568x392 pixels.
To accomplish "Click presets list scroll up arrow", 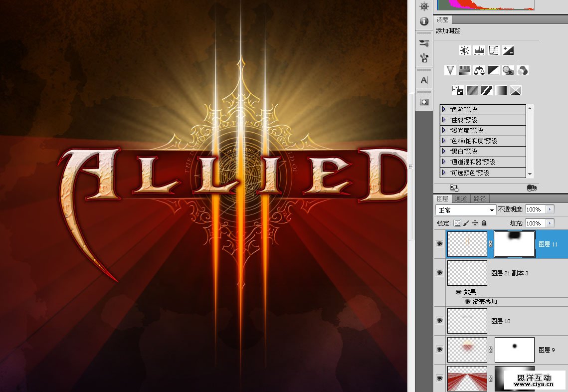I will [x=530, y=108].
